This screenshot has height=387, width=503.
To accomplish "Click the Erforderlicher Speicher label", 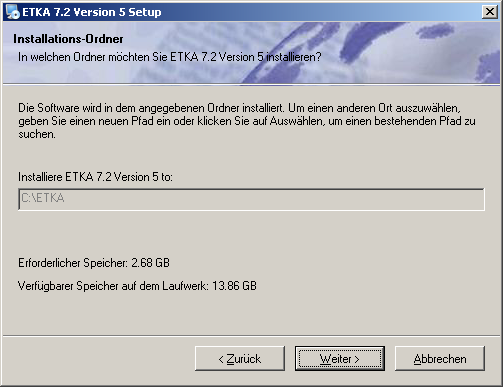I will pyautogui.click(x=73, y=263).
